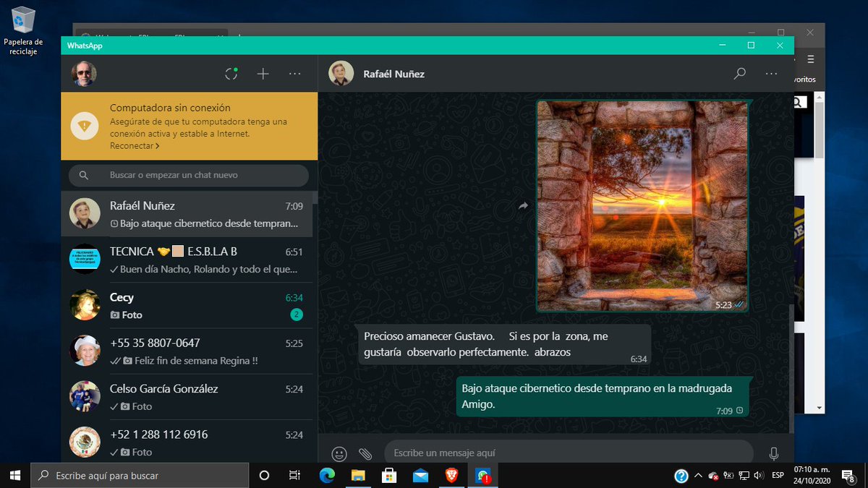868x488 pixels.
Task: Open TECNICA E.S.B.L.A B group chat
Action: (187, 260)
